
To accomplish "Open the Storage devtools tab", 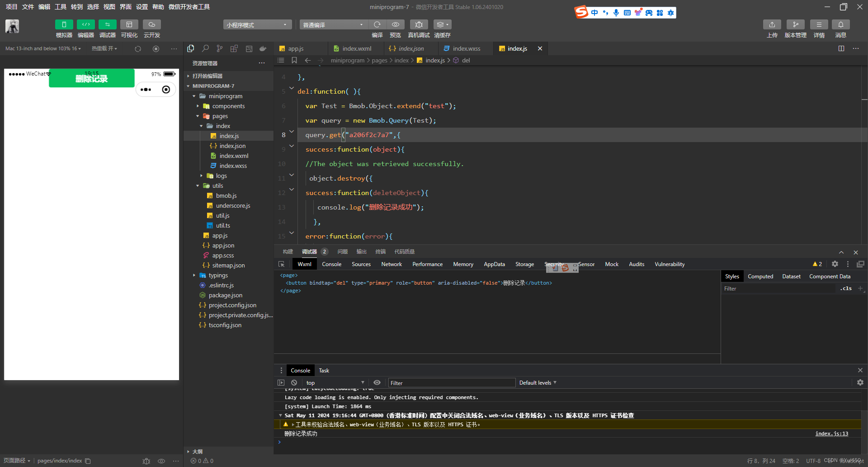I will coord(524,264).
